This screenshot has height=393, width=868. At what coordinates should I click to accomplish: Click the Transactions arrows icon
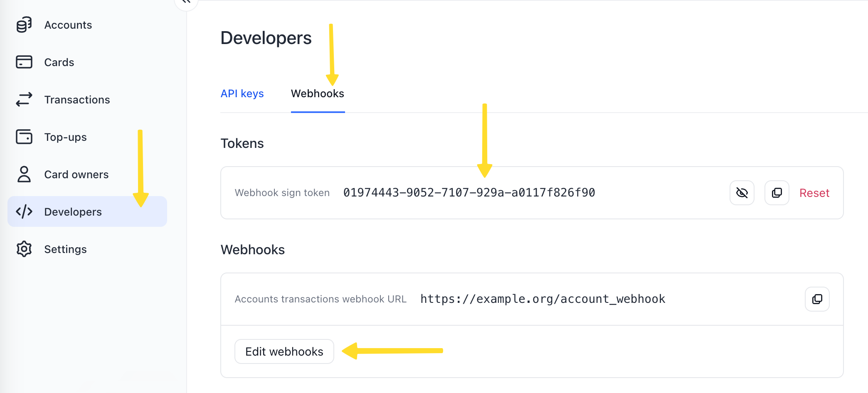(x=24, y=100)
